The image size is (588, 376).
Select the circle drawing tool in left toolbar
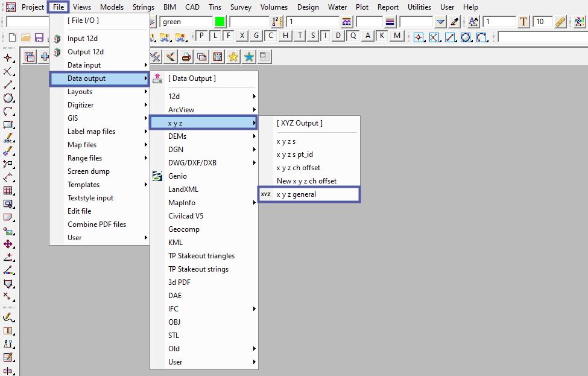pos(8,98)
